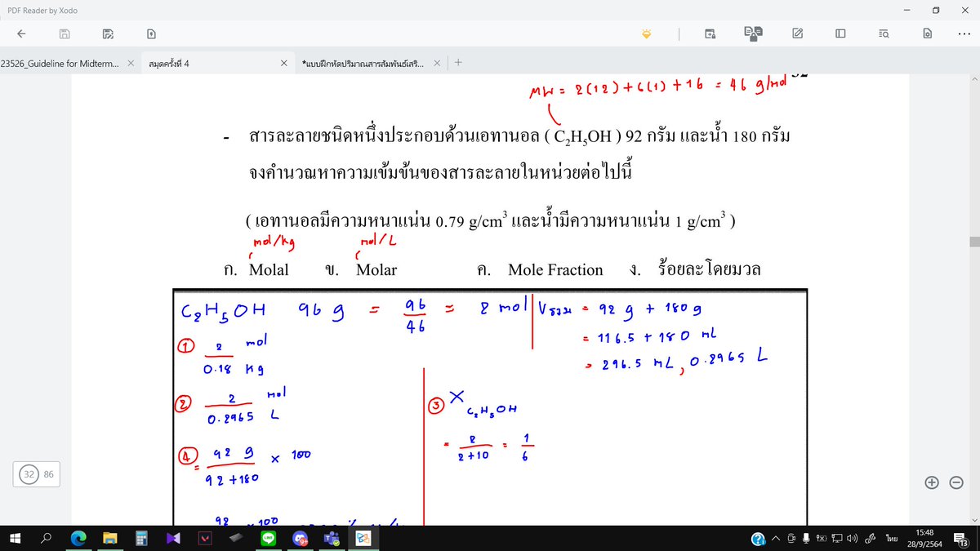The image size is (980, 551).
Task: Click the export file icon
Action: pyautogui.click(x=151, y=33)
